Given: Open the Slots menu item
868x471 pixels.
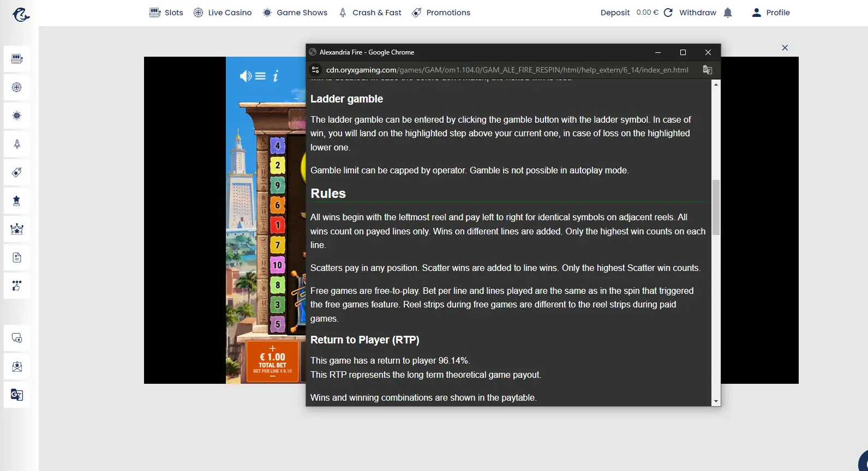Looking at the screenshot, I should click(x=166, y=13).
